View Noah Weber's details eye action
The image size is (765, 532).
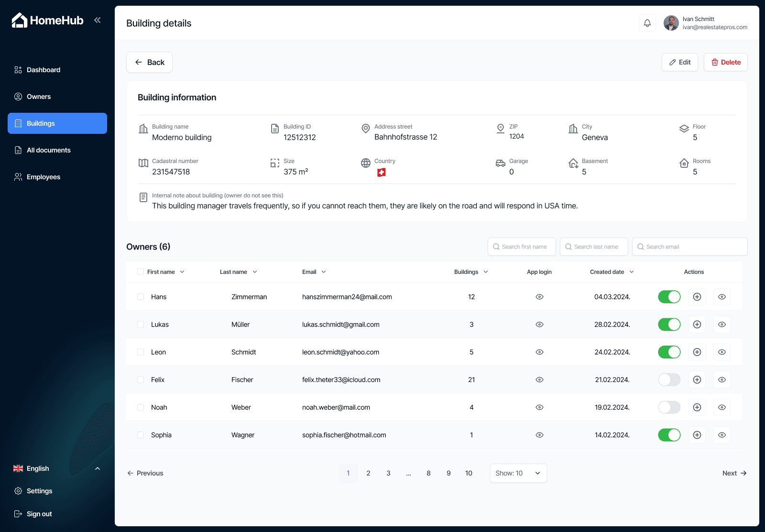[722, 408]
